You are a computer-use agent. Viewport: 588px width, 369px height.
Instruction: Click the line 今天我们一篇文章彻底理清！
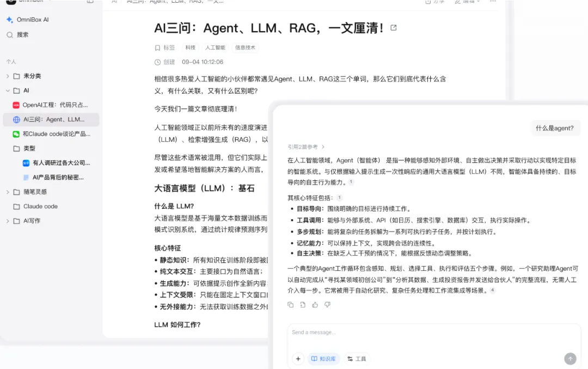[196, 109]
